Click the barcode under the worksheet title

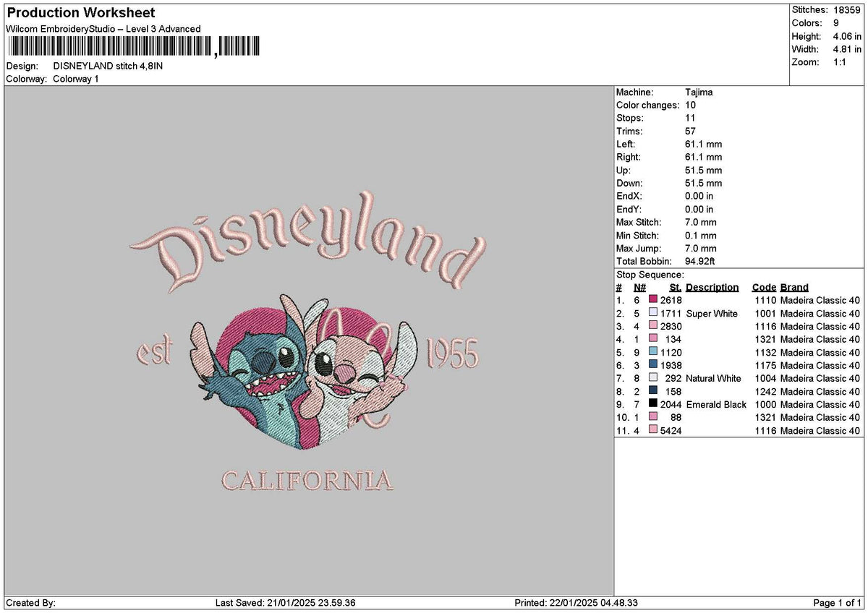[133, 48]
